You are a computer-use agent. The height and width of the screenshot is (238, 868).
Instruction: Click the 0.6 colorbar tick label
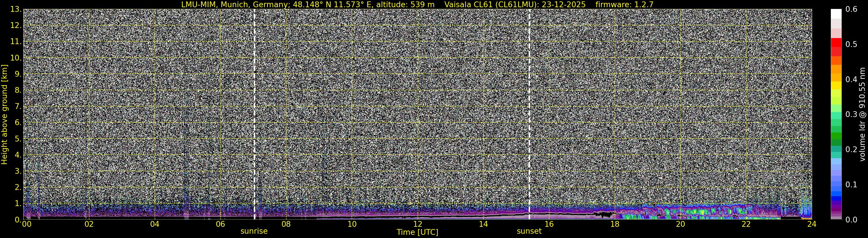coord(851,10)
